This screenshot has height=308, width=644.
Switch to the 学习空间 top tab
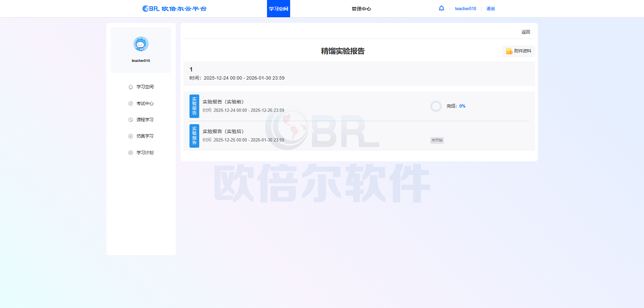[x=278, y=9]
